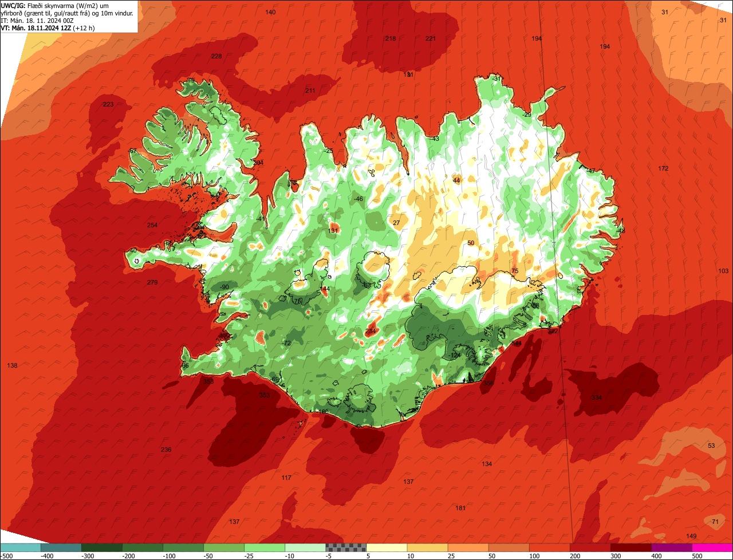
Task: Click the ocean flux value 254
Action: coord(152,225)
